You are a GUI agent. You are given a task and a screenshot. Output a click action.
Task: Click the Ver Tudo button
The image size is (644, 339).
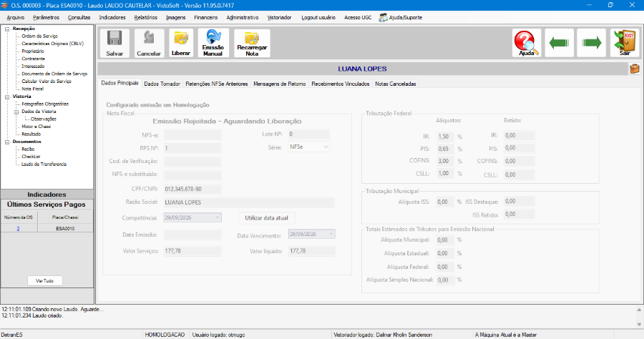pyautogui.click(x=45, y=281)
